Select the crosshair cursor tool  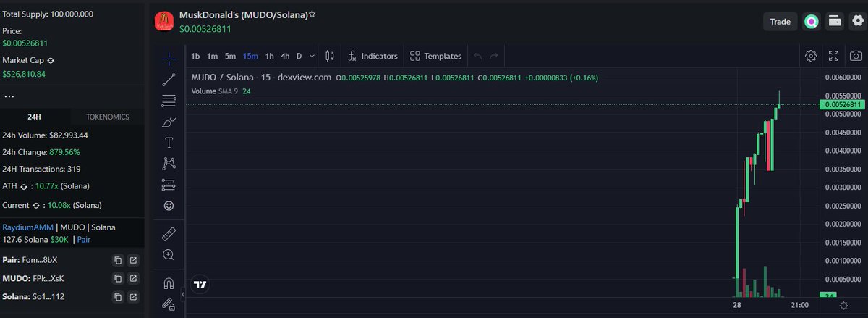pyautogui.click(x=169, y=59)
